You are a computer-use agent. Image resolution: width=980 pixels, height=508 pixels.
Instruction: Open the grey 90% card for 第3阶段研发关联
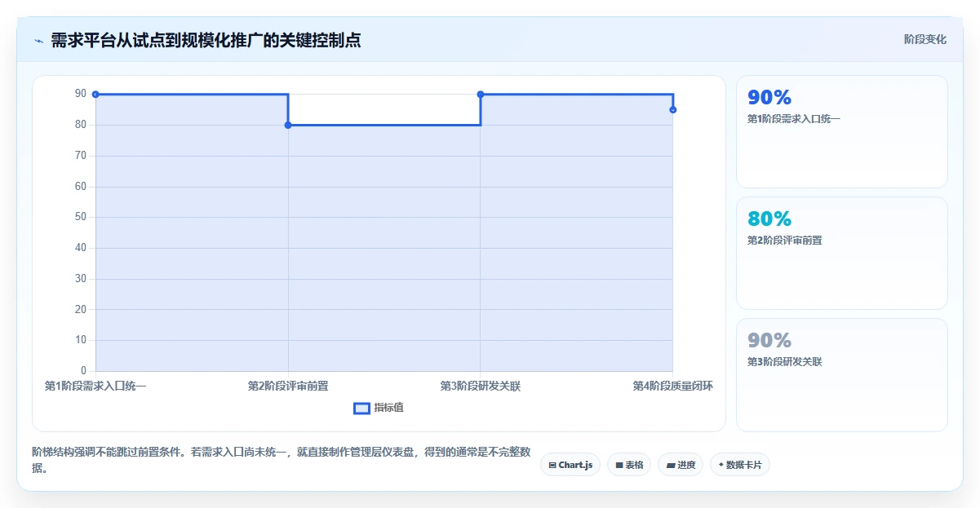[842, 375]
